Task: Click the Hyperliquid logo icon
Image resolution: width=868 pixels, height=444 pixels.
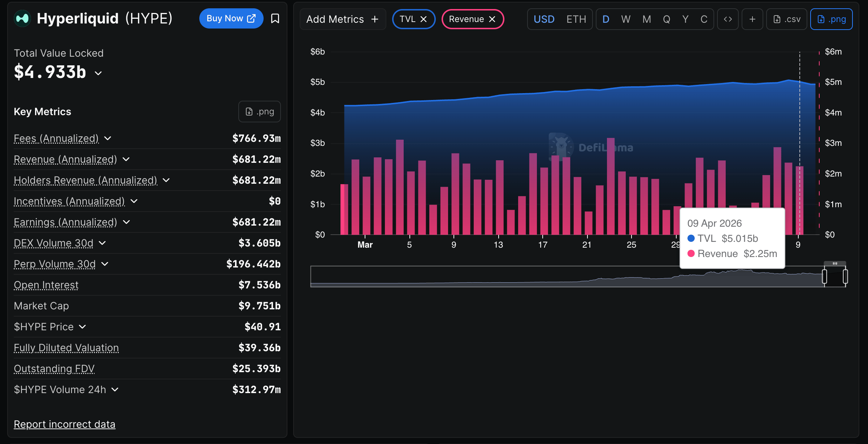Action: (22, 18)
